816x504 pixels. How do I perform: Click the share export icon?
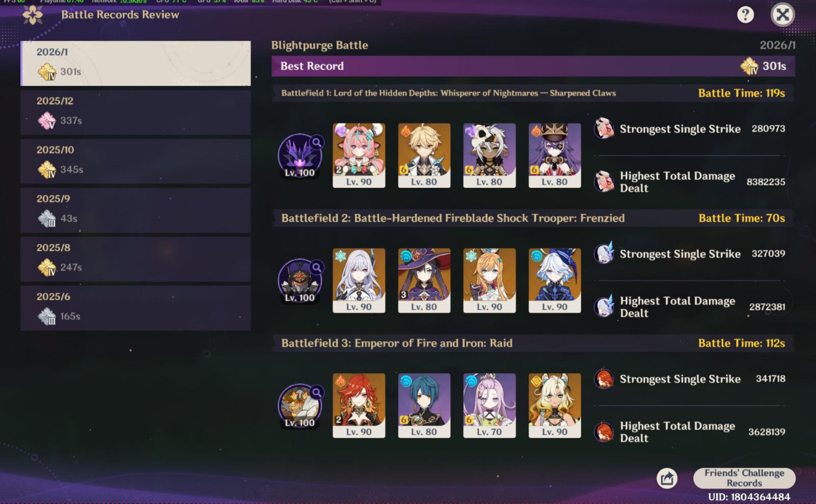667,478
